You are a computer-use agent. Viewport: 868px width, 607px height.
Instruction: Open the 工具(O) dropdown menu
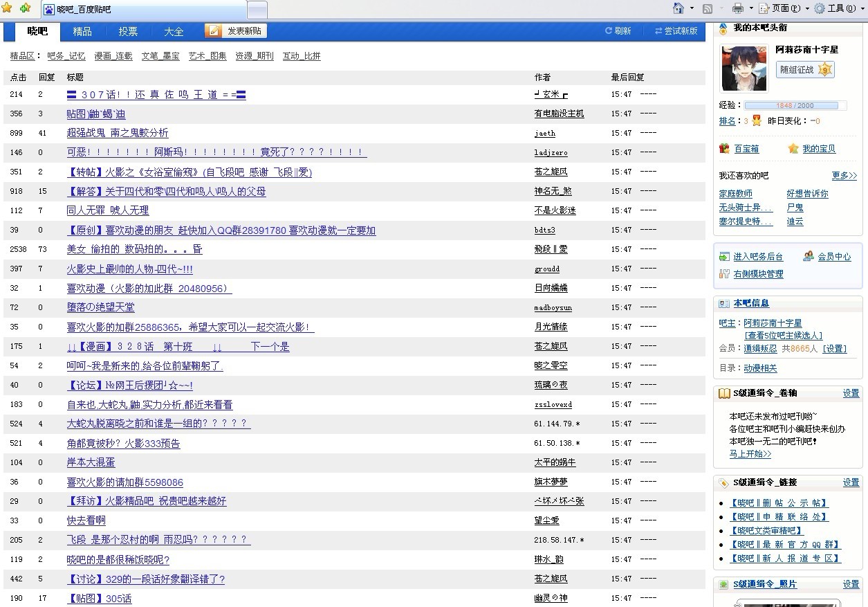[x=840, y=9]
